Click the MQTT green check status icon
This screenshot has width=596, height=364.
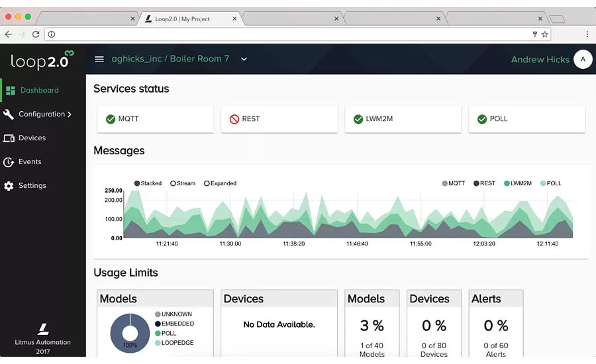pyautogui.click(x=110, y=119)
